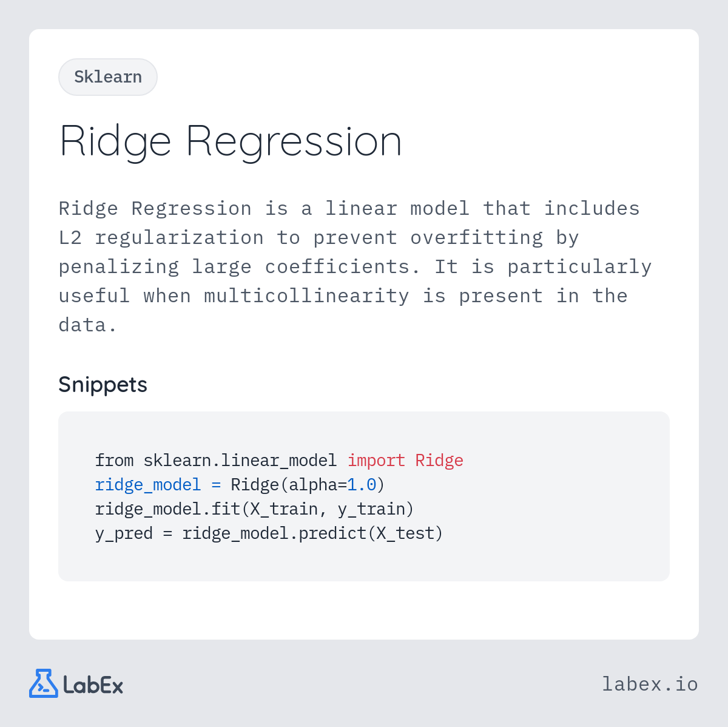
Task: Click the Sklearn tag pill
Action: coord(108,77)
